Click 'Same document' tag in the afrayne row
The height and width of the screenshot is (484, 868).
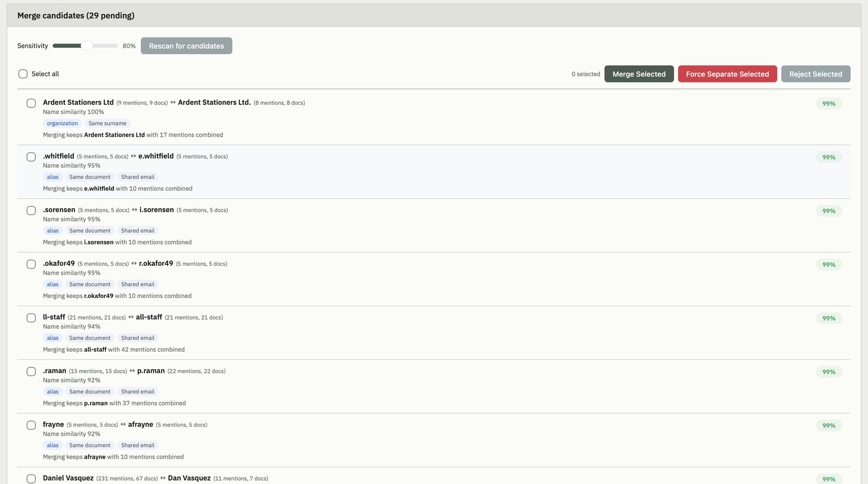point(90,445)
